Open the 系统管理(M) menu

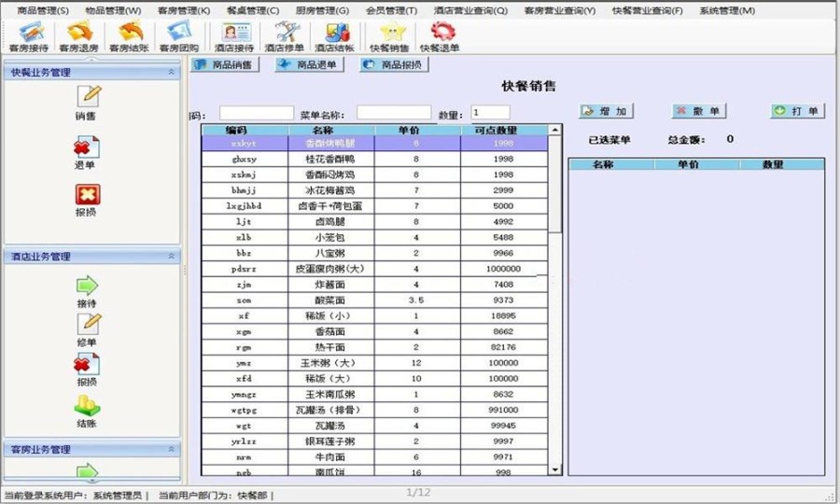(x=727, y=10)
